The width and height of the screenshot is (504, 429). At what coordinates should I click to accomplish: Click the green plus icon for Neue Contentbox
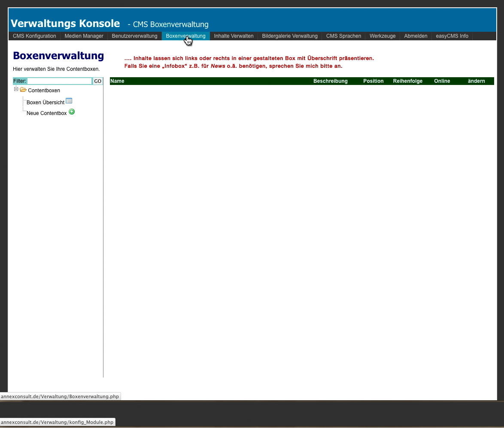point(72,112)
